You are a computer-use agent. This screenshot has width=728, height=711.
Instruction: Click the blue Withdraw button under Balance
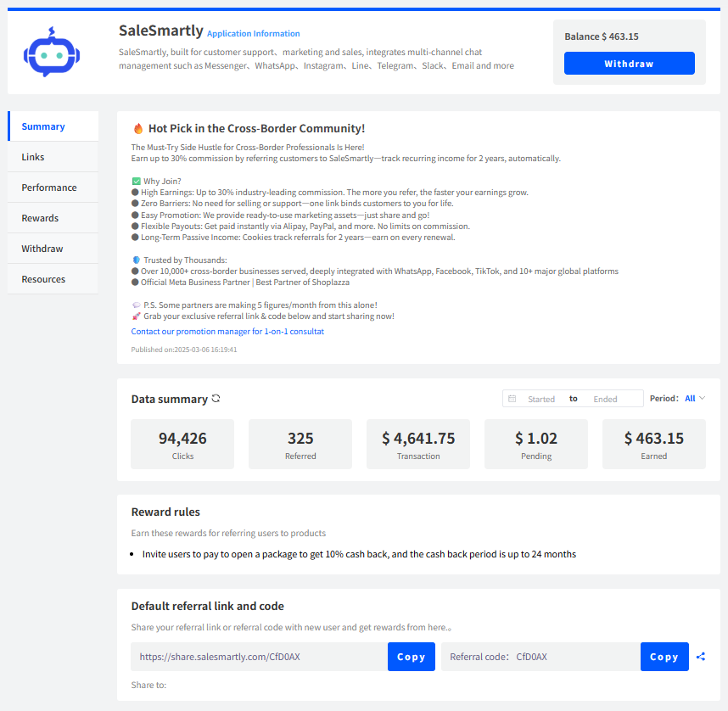(629, 63)
